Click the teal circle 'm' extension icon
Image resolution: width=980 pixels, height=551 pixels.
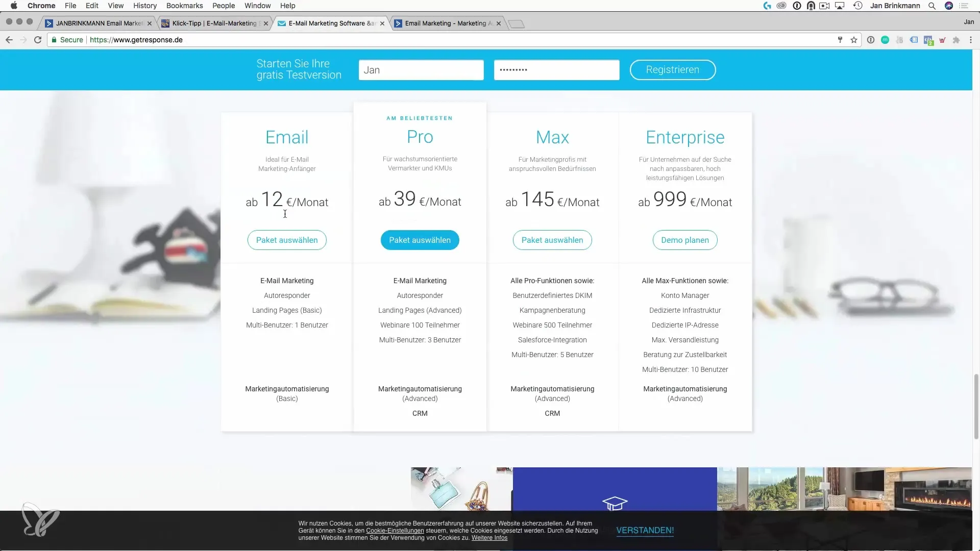pos(885,40)
